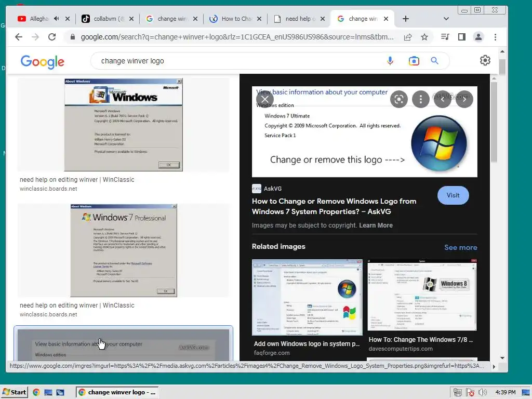Screen dimensions: 532x399
Task: Open the Windows 8 related image thumbnail
Action: click(x=422, y=295)
